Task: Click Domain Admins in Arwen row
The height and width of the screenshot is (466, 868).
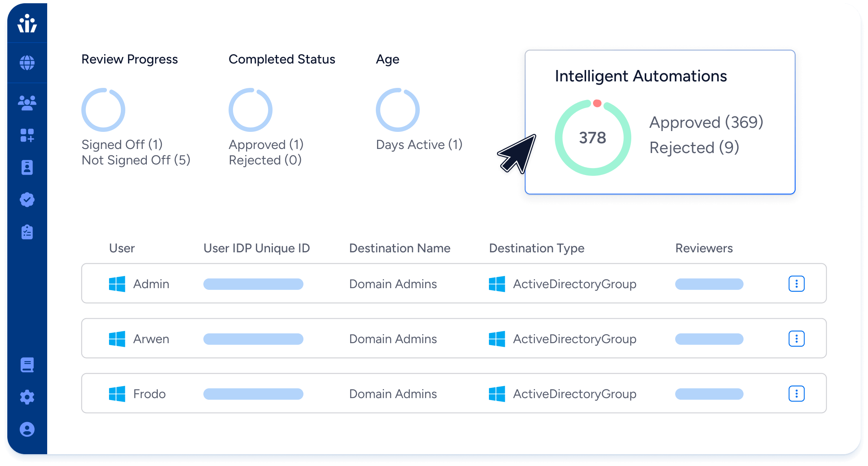Action: pyautogui.click(x=393, y=339)
